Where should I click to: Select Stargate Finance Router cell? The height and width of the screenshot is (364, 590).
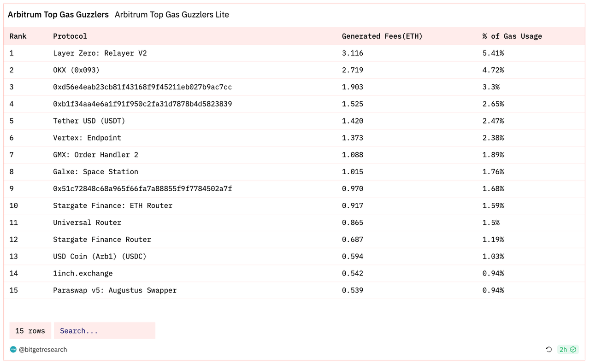click(102, 240)
